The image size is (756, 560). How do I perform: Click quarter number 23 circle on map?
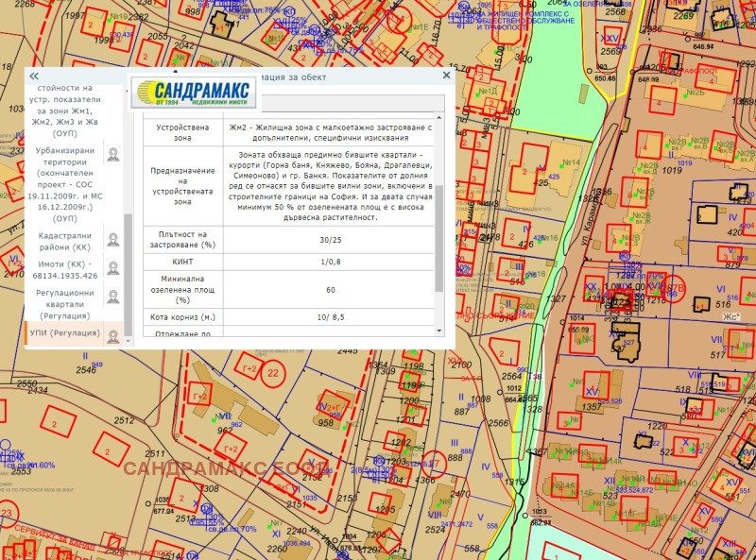point(7,514)
